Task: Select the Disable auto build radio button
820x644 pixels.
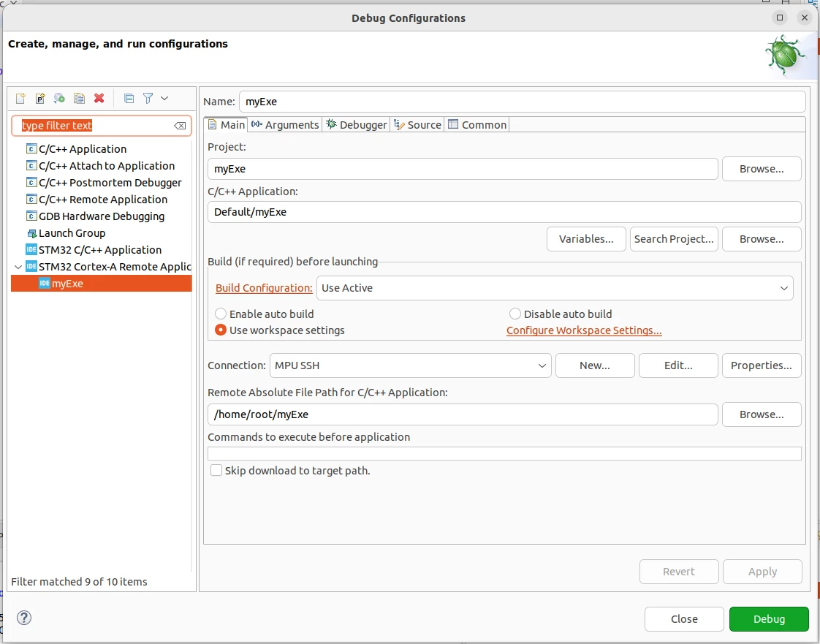Action: [515, 314]
